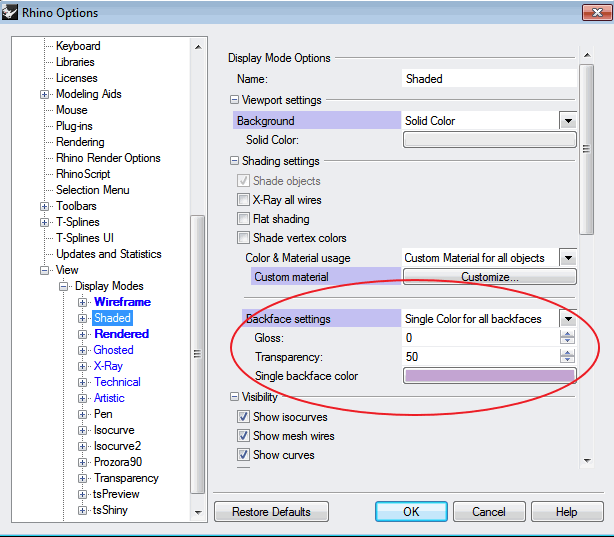
Task: Expand the Technical display mode node
Action: [82, 382]
